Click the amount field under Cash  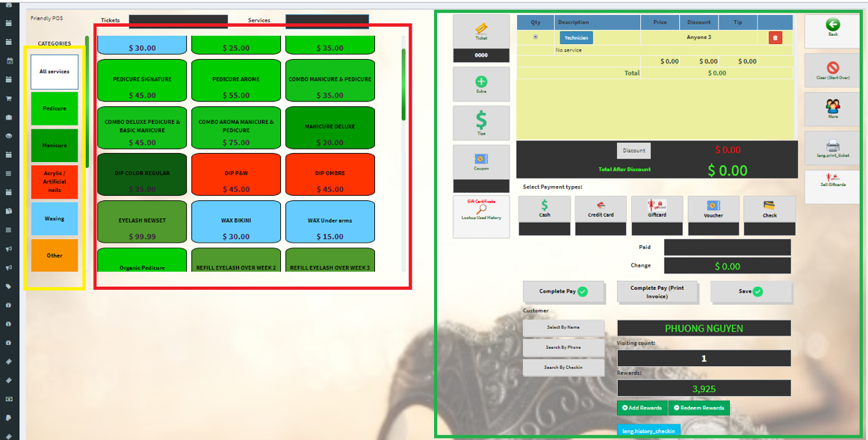coord(545,229)
